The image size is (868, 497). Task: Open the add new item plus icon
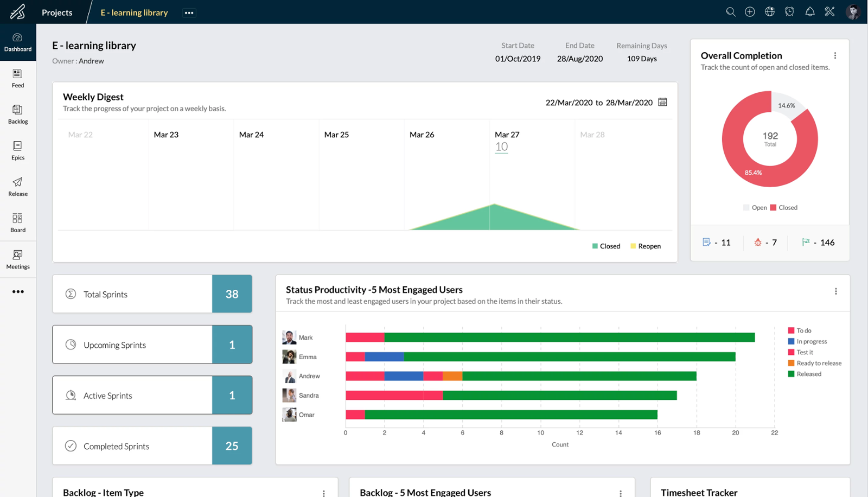tap(750, 11)
